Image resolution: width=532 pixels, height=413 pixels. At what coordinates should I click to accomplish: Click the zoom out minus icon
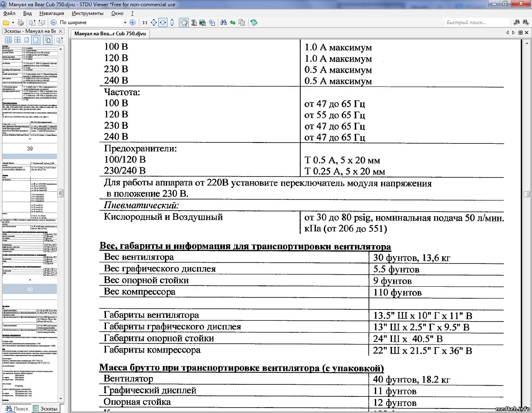pyautogui.click(x=54, y=22)
